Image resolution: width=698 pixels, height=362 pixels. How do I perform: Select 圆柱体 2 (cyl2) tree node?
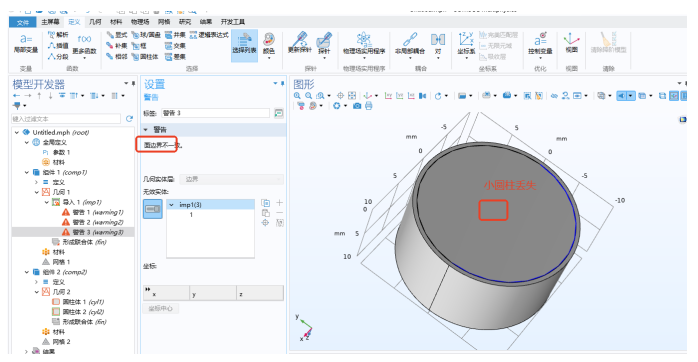click(x=78, y=312)
